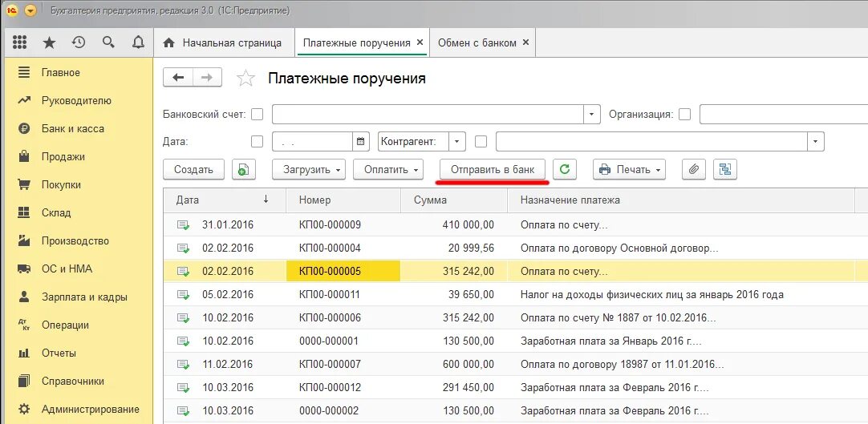Open attached files paperclip icon
The image size is (868, 424).
pos(694,170)
